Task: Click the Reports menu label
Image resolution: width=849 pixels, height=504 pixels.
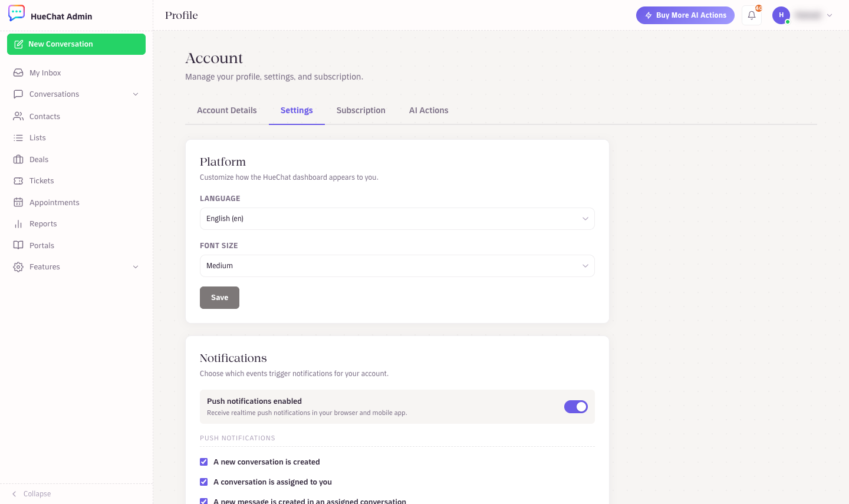Action: [x=43, y=224]
